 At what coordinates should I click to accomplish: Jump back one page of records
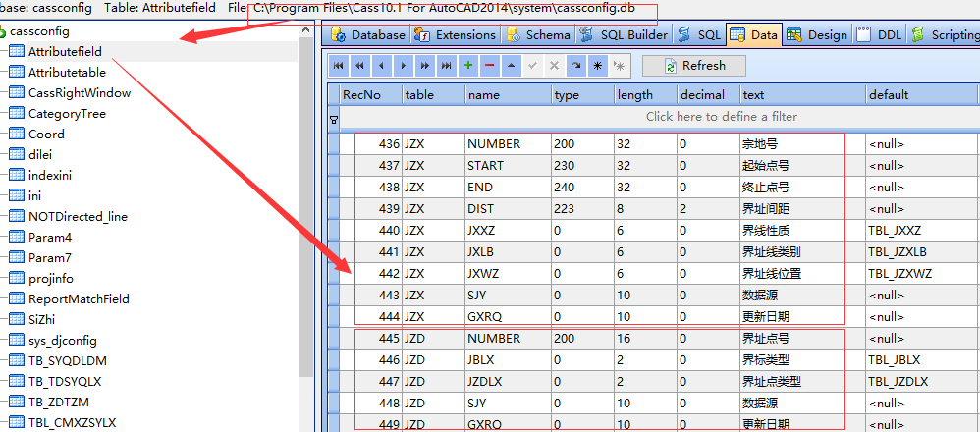(x=360, y=66)
